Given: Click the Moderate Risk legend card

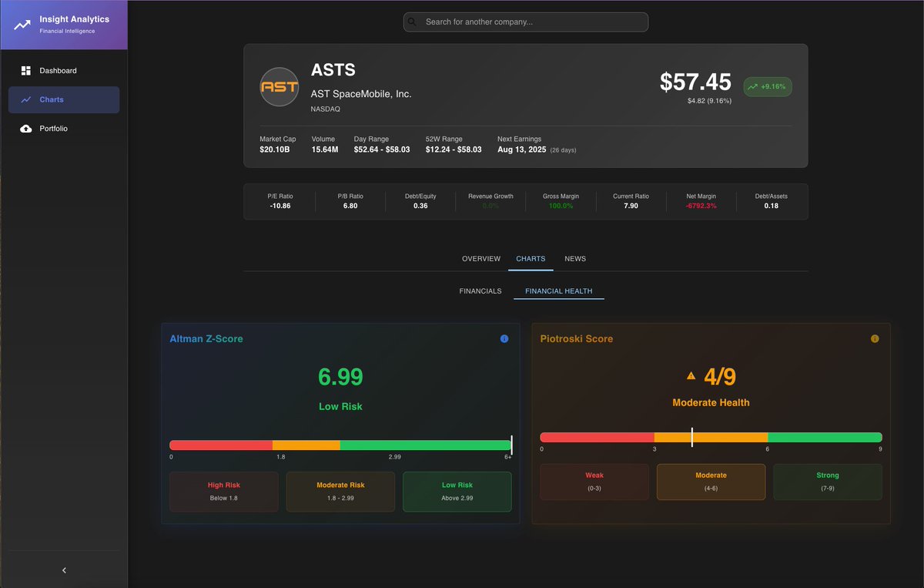Looking at the screenshot, I should coord(340,492).
